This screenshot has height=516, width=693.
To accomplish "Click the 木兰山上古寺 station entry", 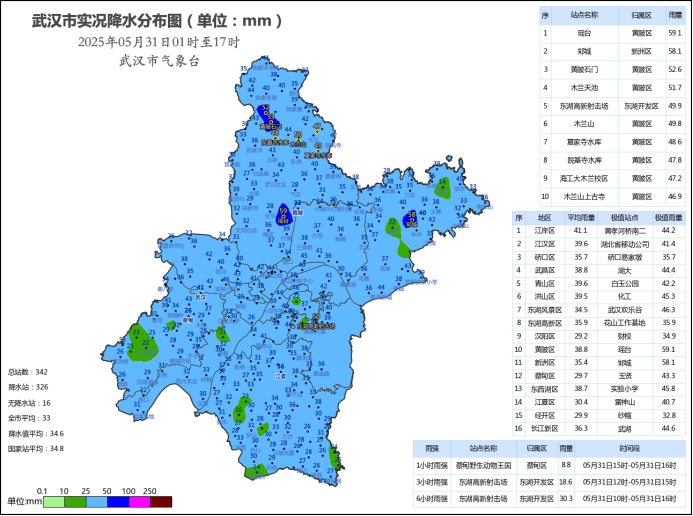I will click(x=585, y=196).
